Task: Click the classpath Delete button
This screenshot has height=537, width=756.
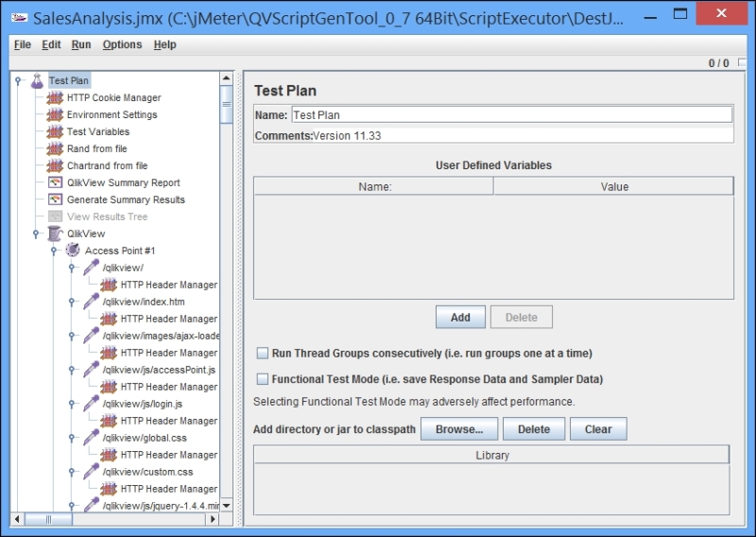Action: pos(534,429)
